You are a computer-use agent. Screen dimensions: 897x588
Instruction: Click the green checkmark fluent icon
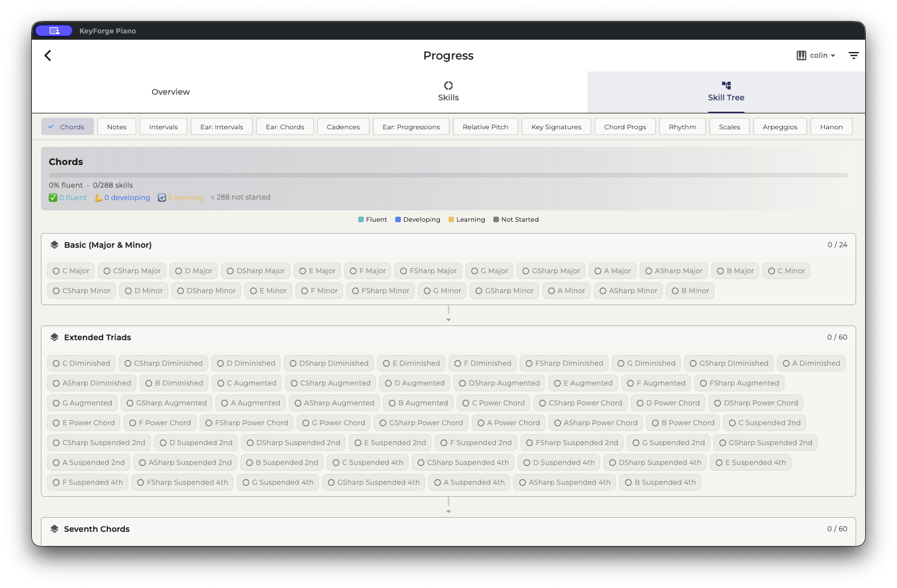coord(53,198)
